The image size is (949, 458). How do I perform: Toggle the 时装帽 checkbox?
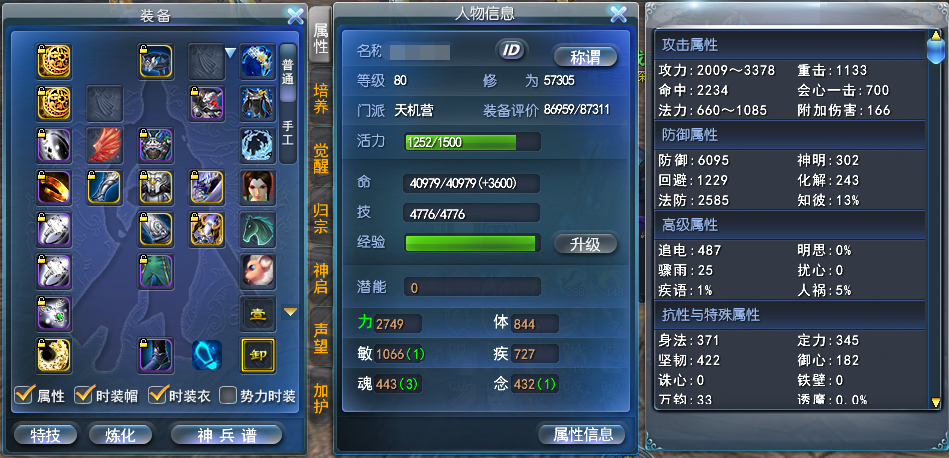pos(82,396)
